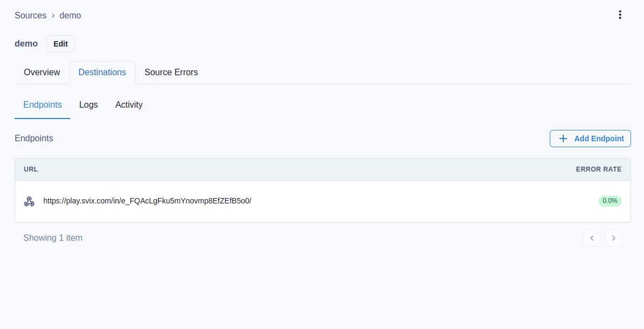Click the demo breadcrumb link

70,15
